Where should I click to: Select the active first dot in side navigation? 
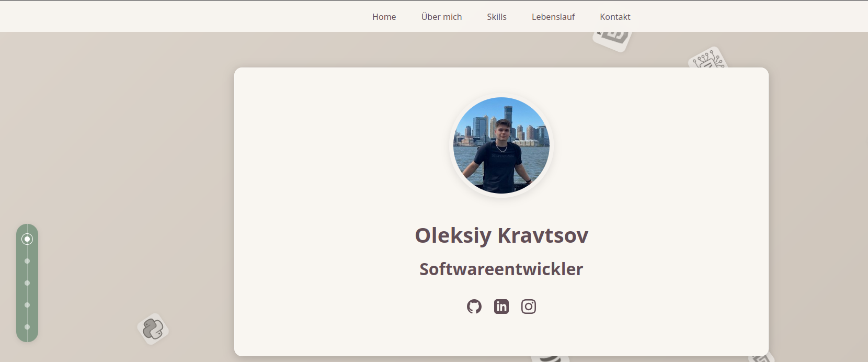[x=27, y=239]
